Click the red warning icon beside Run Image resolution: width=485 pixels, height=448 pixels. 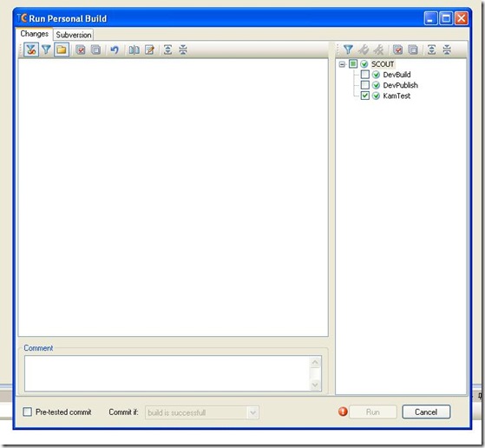(x=343, y=412)
